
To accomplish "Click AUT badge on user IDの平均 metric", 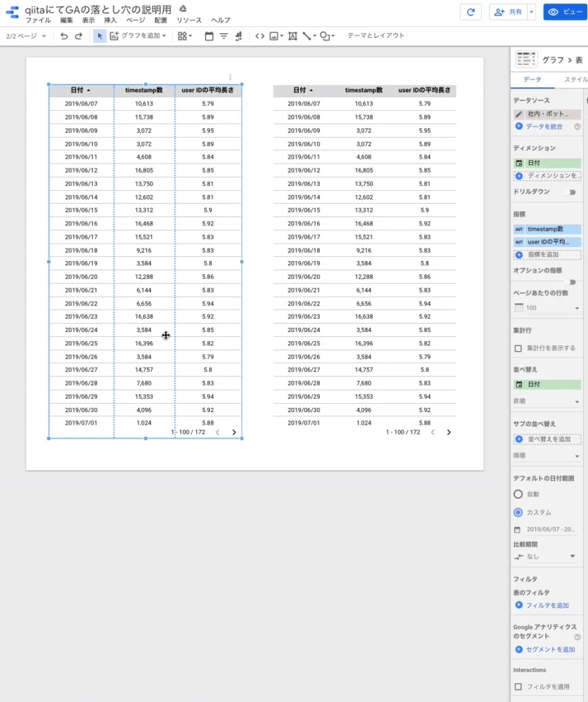I will (519, 241).
